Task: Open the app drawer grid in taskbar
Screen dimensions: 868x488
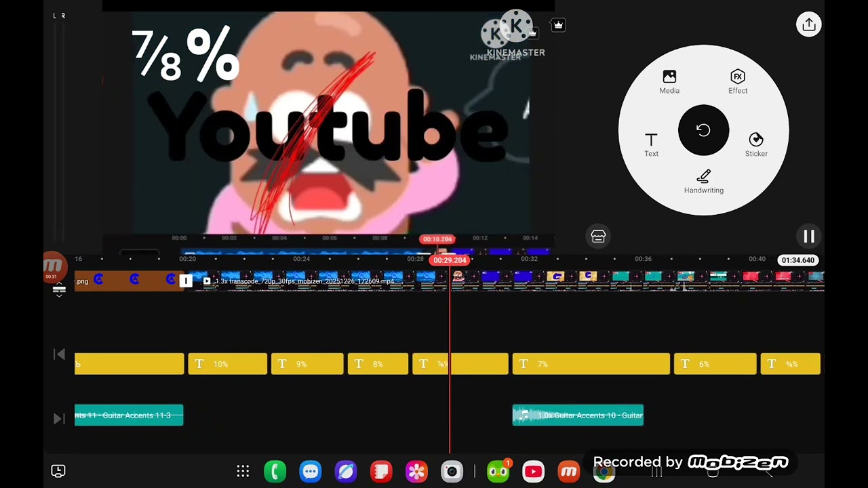Action: point(243,471)
